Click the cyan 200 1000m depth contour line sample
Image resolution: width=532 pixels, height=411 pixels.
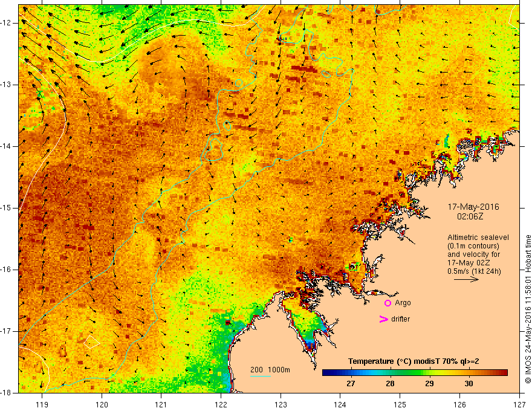coord(261,376)
